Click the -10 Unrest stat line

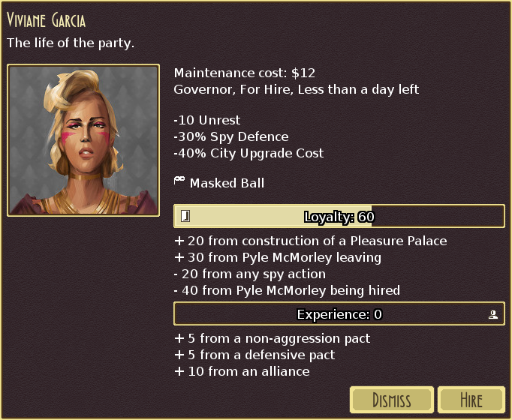(207, 120)
